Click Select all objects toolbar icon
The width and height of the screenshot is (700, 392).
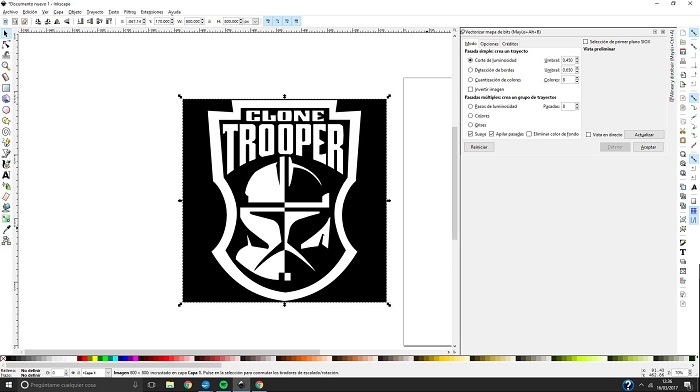5,21
